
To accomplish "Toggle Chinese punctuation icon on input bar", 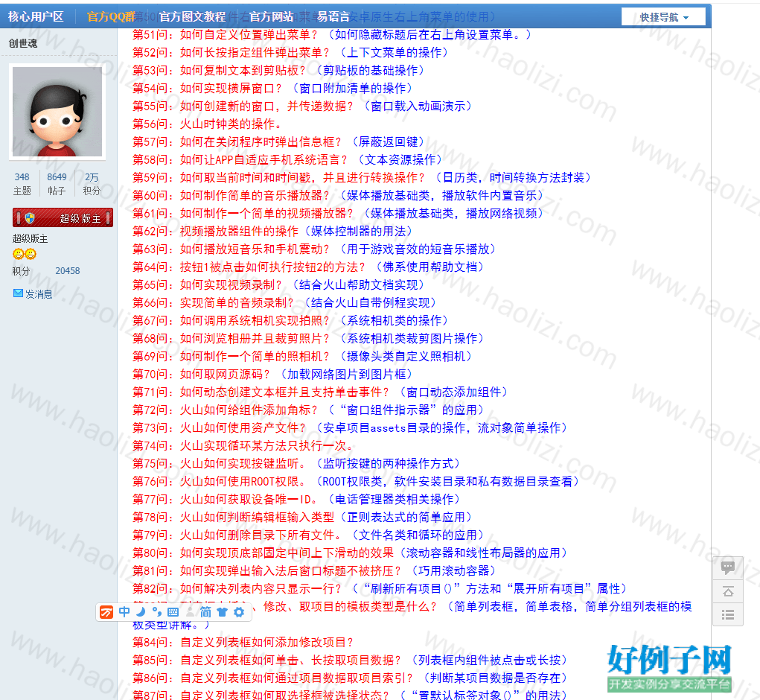I will pos(156,612).
